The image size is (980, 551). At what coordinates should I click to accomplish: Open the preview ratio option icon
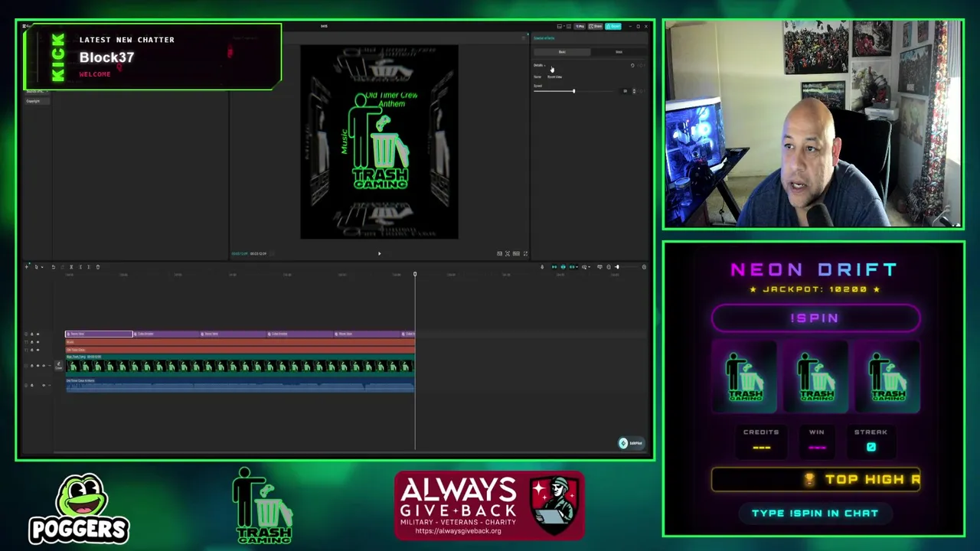pyautogui.click(x=516, y=253)
